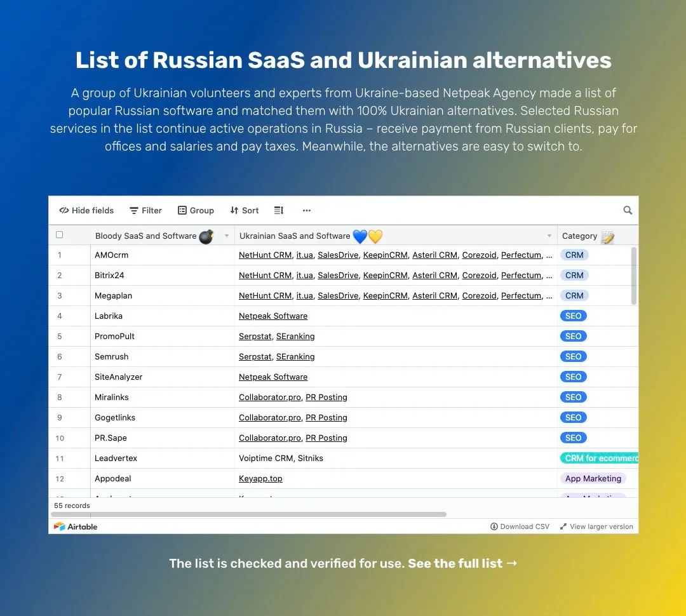
Task: Click View larger version
Action: pos(596,526)
